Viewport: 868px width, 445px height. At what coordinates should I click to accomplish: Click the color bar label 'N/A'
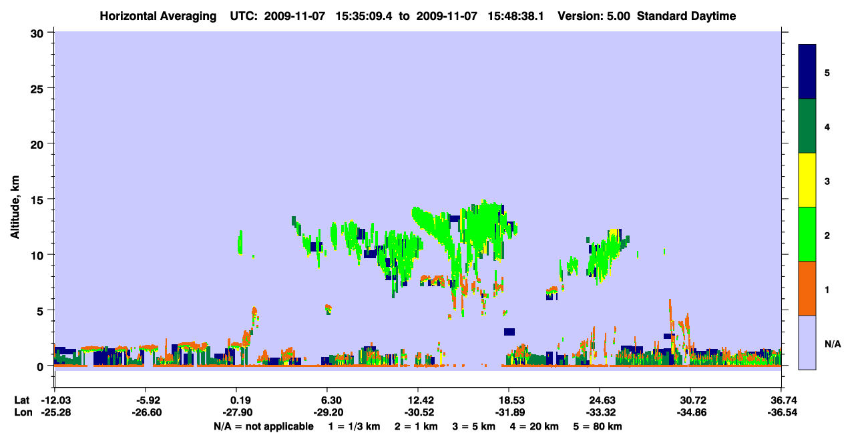[832, 344]
